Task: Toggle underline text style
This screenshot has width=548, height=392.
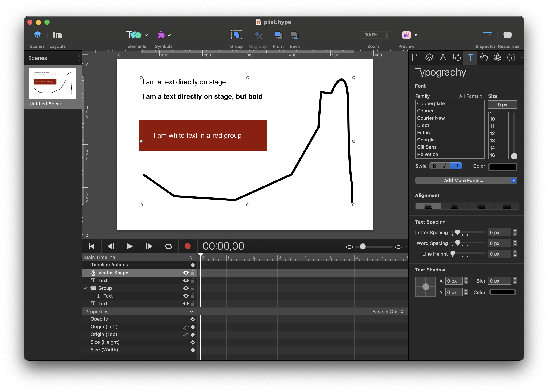Action: (x=456, y=166)
